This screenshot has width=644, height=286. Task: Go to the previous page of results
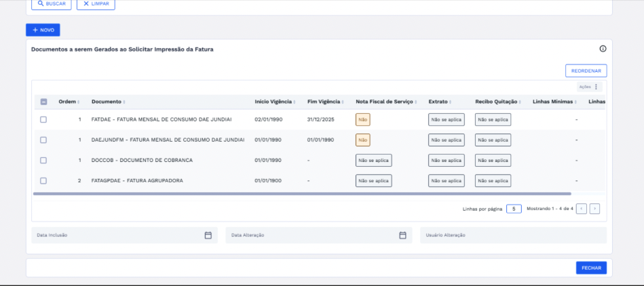pyautogui.click(x=582, y=209)
